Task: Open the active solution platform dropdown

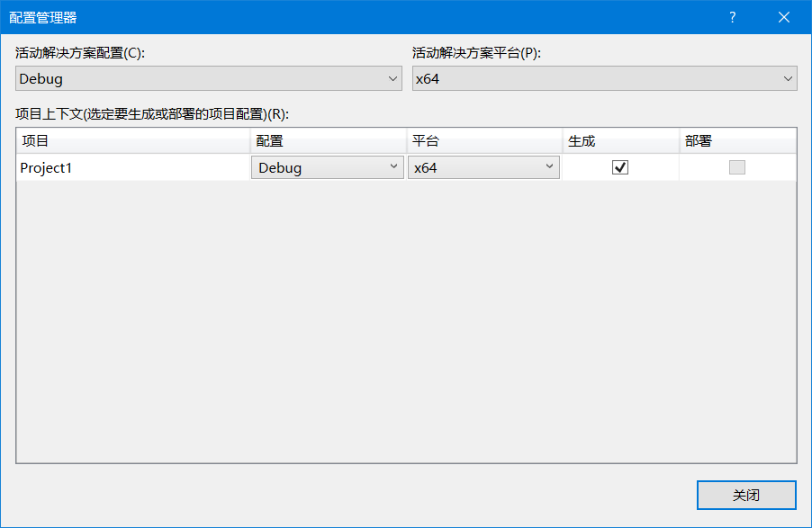Action: click(x=604, y=78)
